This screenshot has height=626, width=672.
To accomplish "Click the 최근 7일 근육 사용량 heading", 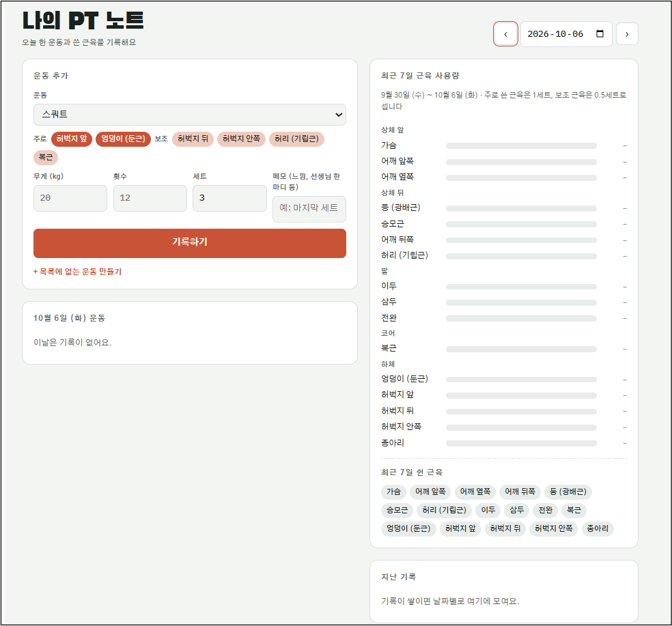I will pos(420,76).
